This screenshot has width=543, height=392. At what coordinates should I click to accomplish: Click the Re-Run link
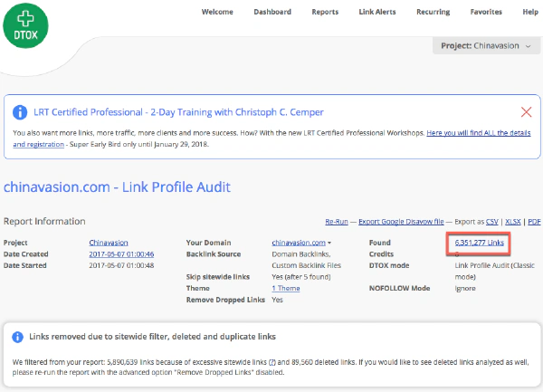pos(337,222)
